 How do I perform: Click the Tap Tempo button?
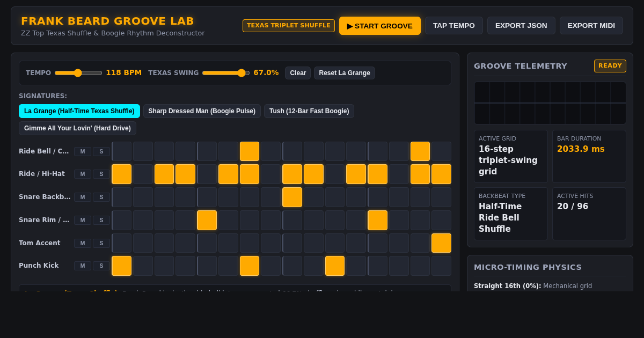[x=454, y=26]
